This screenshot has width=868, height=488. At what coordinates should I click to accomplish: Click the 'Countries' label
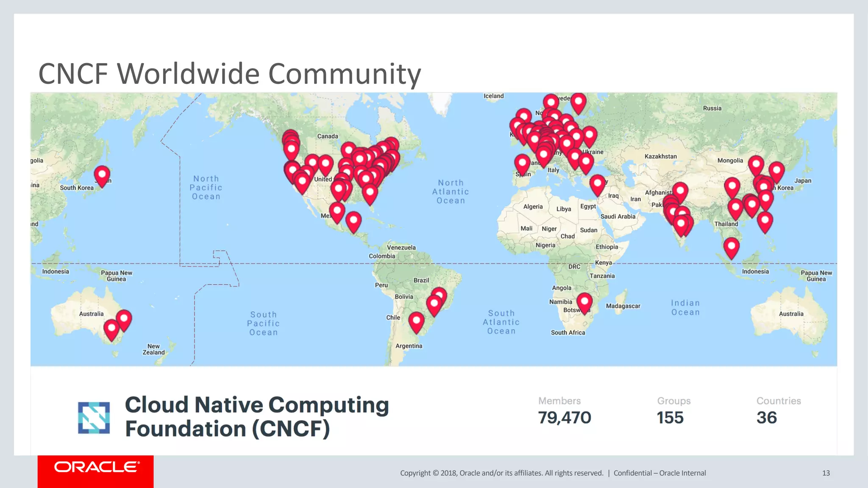click(x=779, y=401)
